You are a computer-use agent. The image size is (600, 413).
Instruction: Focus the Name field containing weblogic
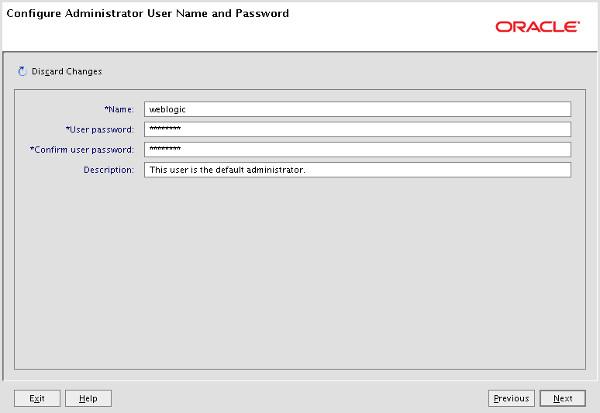357,109
